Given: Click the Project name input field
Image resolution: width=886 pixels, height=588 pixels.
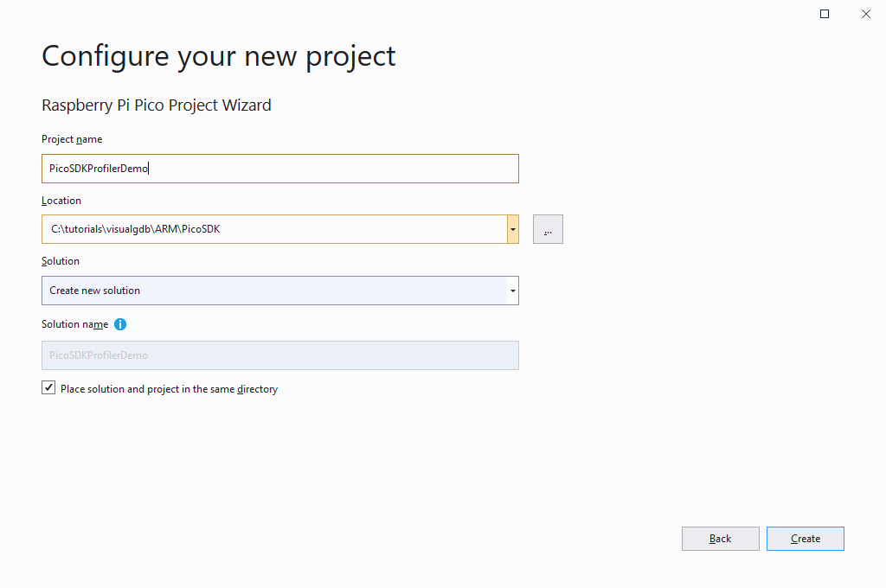Looking at the screenshot, I should click(279, 169).
